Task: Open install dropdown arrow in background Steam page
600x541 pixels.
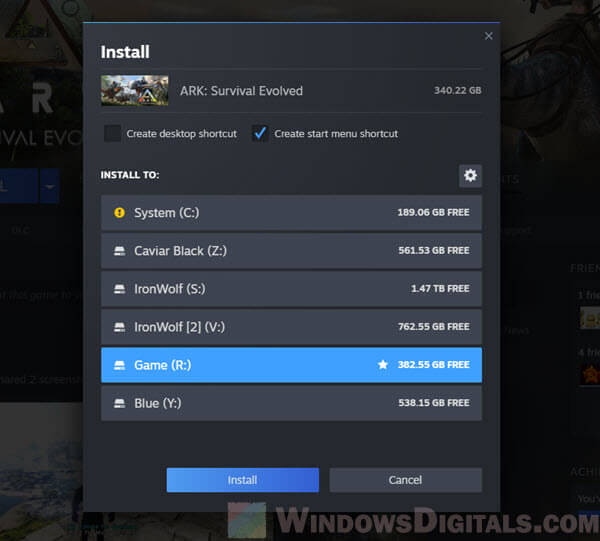Action: (49, 186)
